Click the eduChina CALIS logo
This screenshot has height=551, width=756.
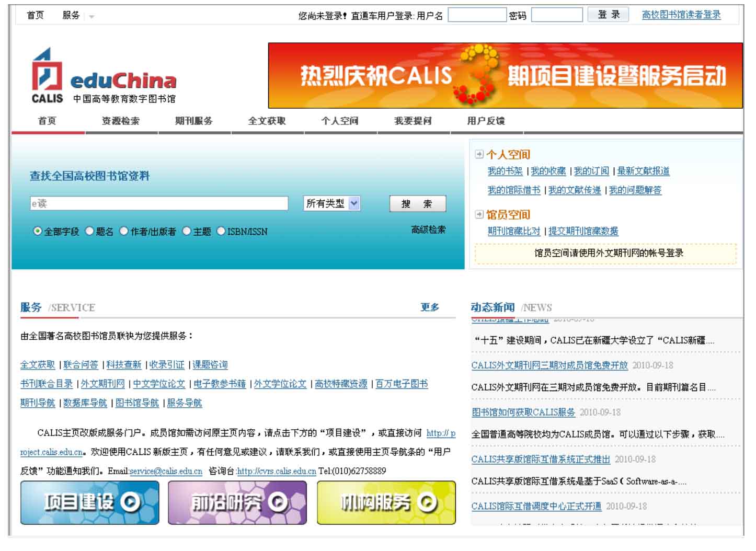point(104,76)
